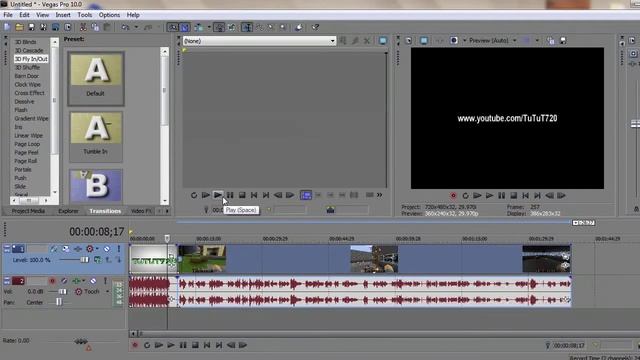Toggle Auto Ripple in main toolbar

tap(199, 27)
